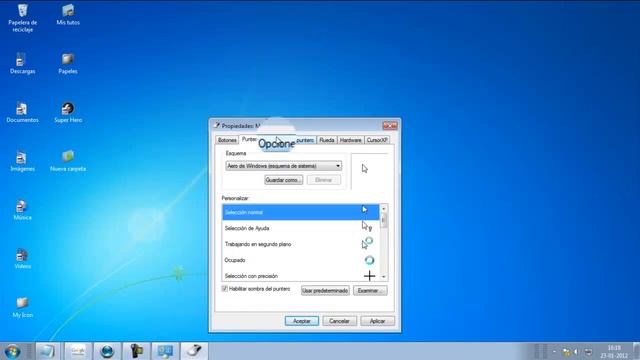This screenshot has height=360, width=640.
Task: Open the Windows Start menu orb
Action: pyautogui.click(x=13, y=351)
